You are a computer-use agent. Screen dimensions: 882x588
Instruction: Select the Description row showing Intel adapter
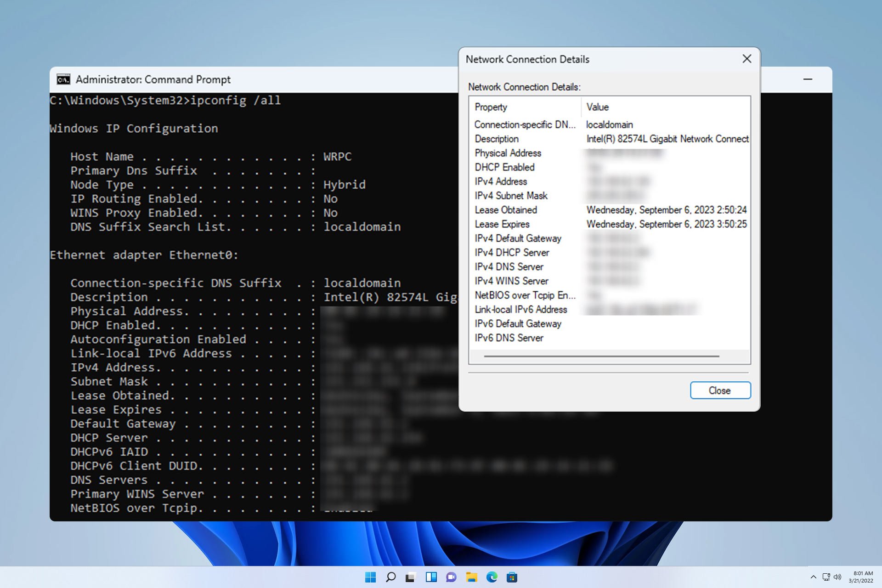click(x=496, y=139)
